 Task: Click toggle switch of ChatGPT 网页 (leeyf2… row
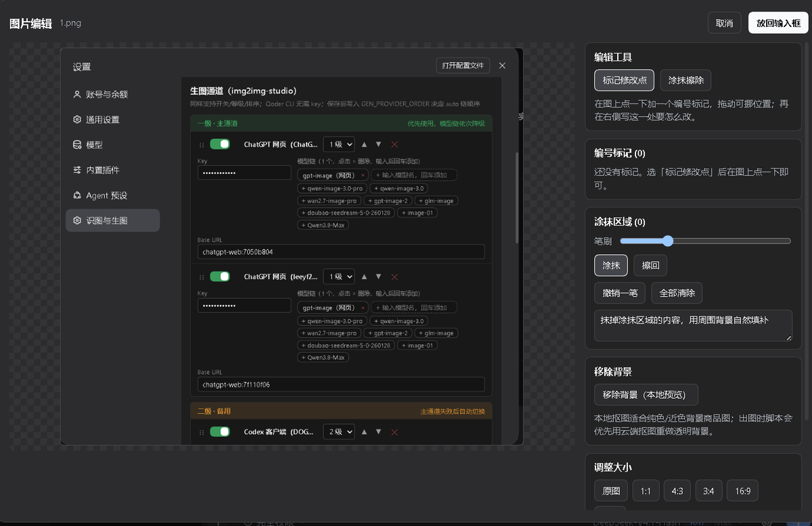click(x=220, y=277)
